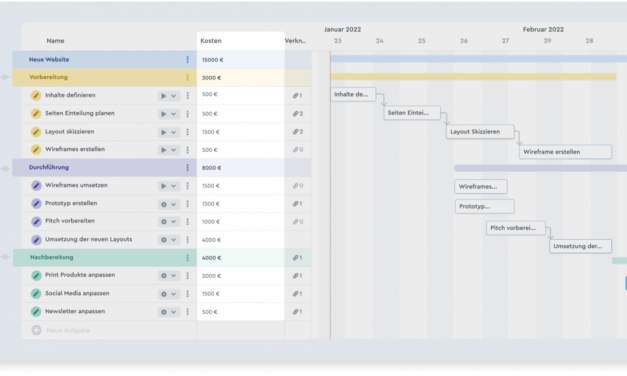This screenshot has height=376, width=627.
Task: Click Pitch vorberei... bar in Gantt chart
Action: click(x=516, y=228)
